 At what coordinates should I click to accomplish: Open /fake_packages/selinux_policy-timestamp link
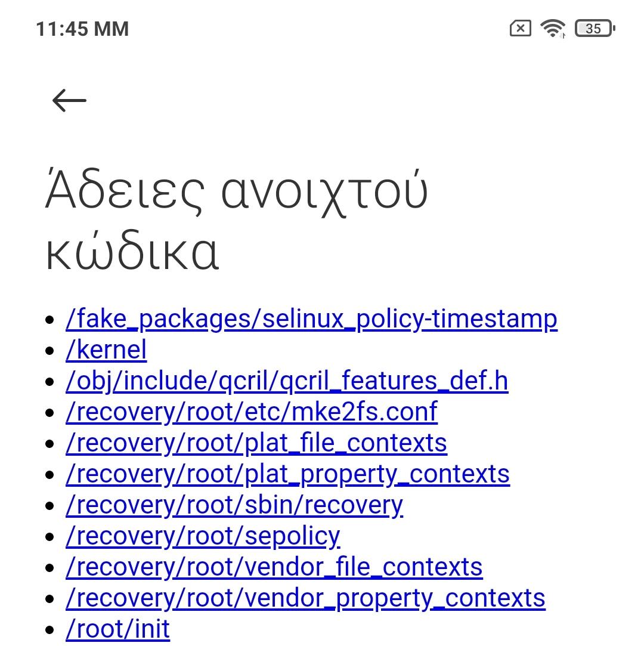(311, 319)
